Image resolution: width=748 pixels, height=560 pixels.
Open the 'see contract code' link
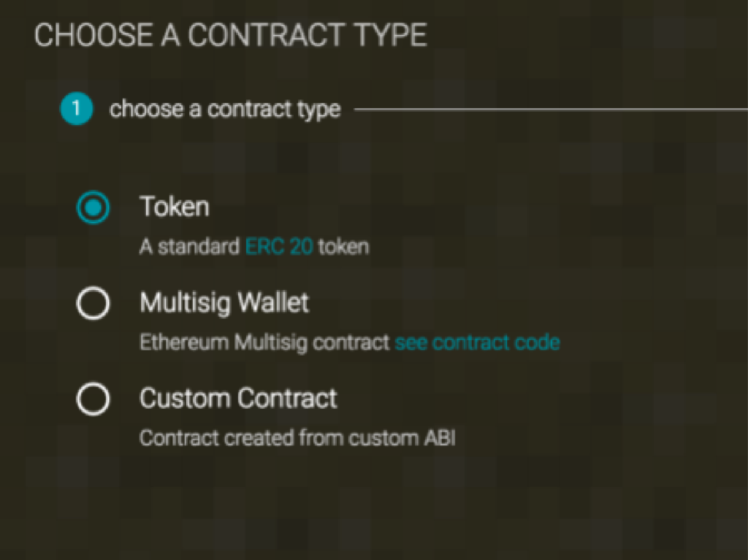click(x=477, y=342)
